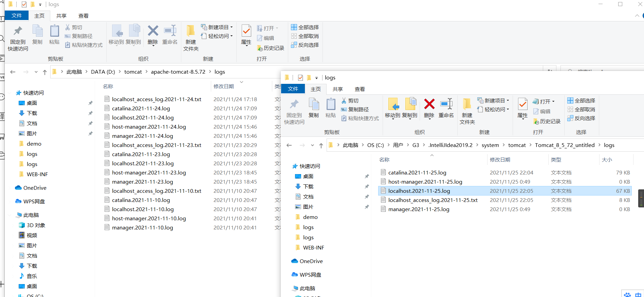
Task: Click Tomcat_8_5_72_untitled in front window breadcrumb
Action: 565,145
